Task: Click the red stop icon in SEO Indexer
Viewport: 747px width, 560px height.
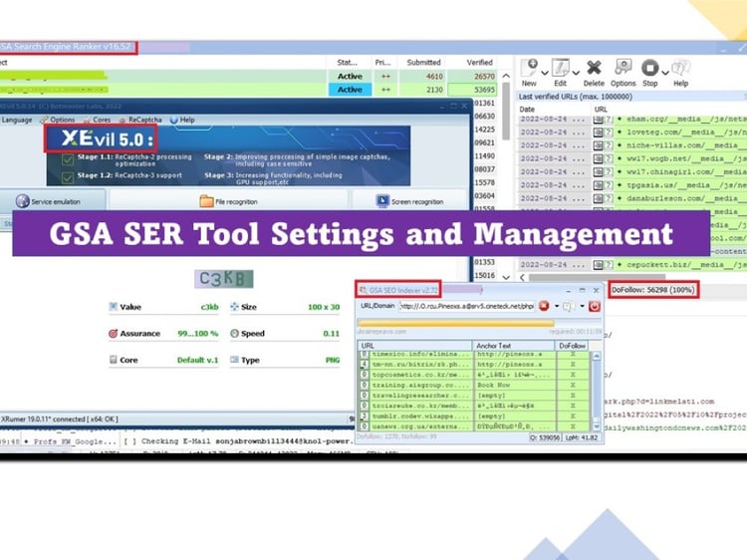Action: click(x=544, y=306)
